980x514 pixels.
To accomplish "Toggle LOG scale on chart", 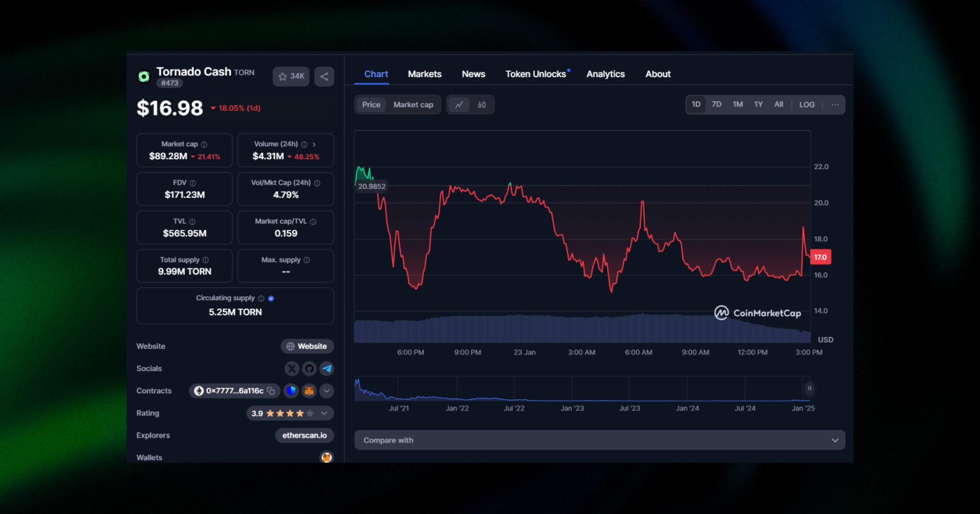I will 807,105.
